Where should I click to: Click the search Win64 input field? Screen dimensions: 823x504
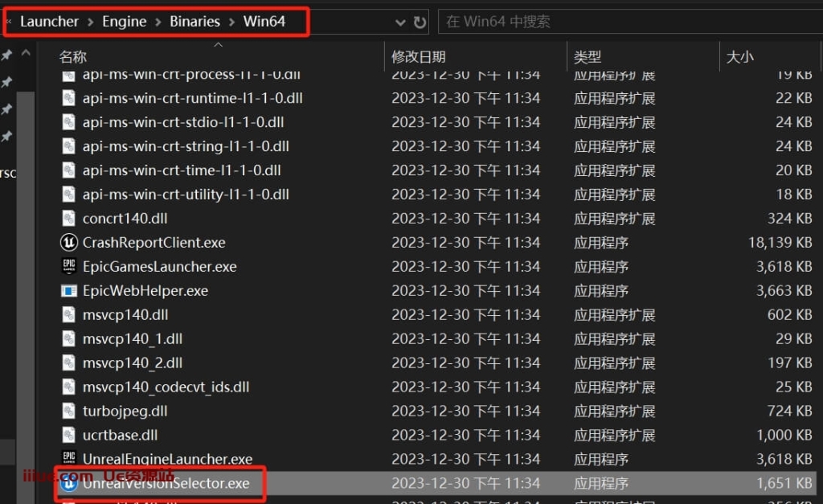pos(630,22)
